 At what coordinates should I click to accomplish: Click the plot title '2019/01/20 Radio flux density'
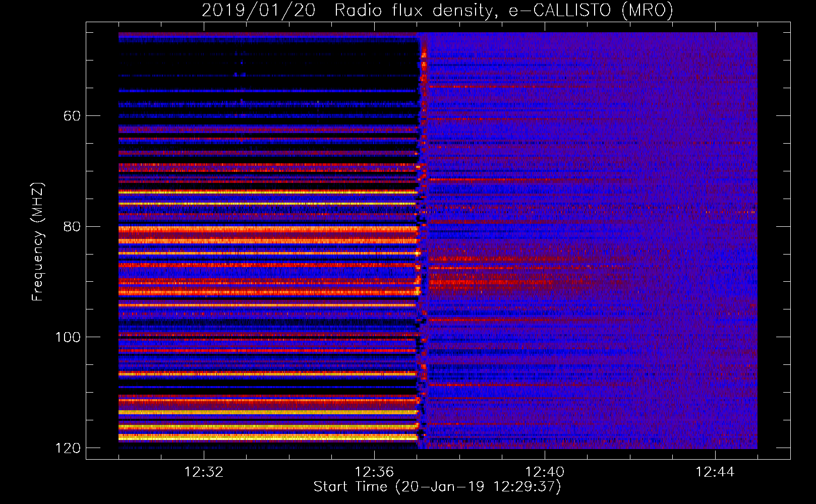pos(437,10)
